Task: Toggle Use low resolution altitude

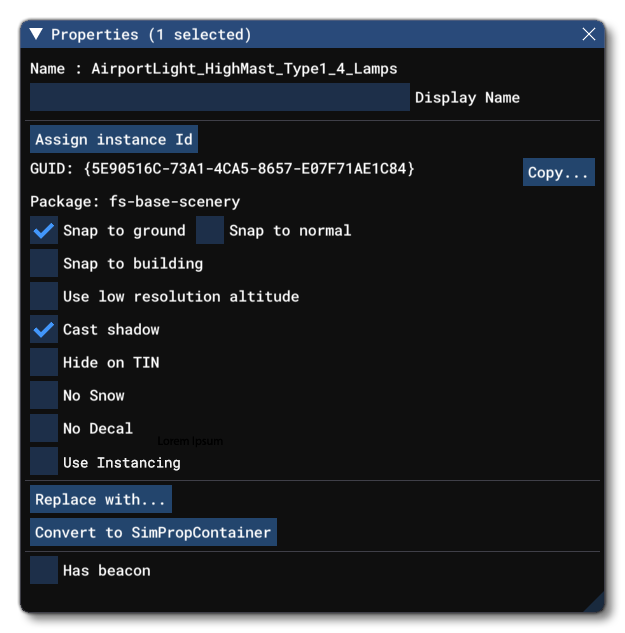Action: pyautogui.click(x=44, y=296)
